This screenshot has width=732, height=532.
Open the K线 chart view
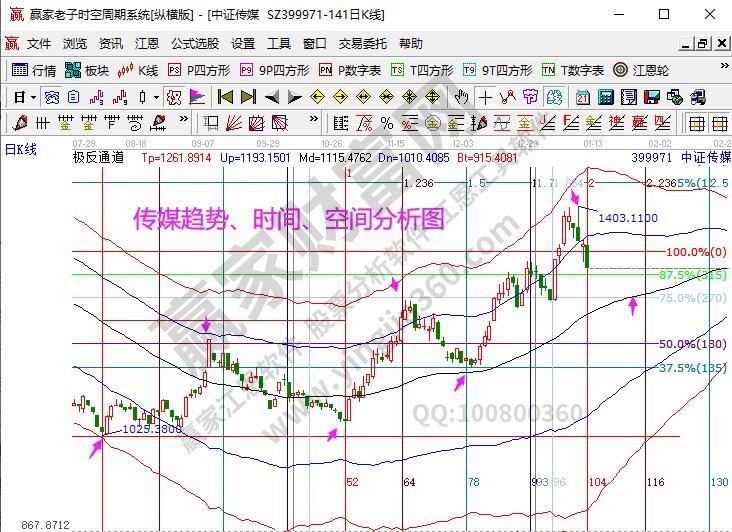pos(138,70)
